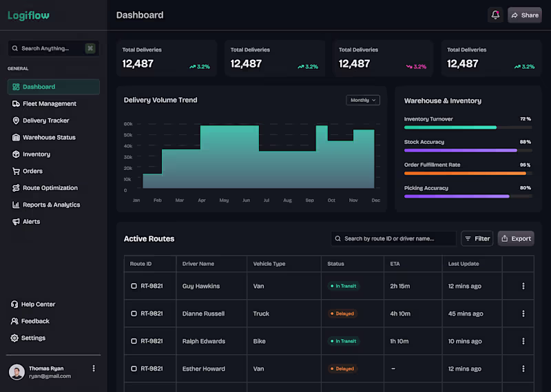551x392 pixels.
Task: Click the keyboard shortcut icon in search box
Action: coord(90,48)
